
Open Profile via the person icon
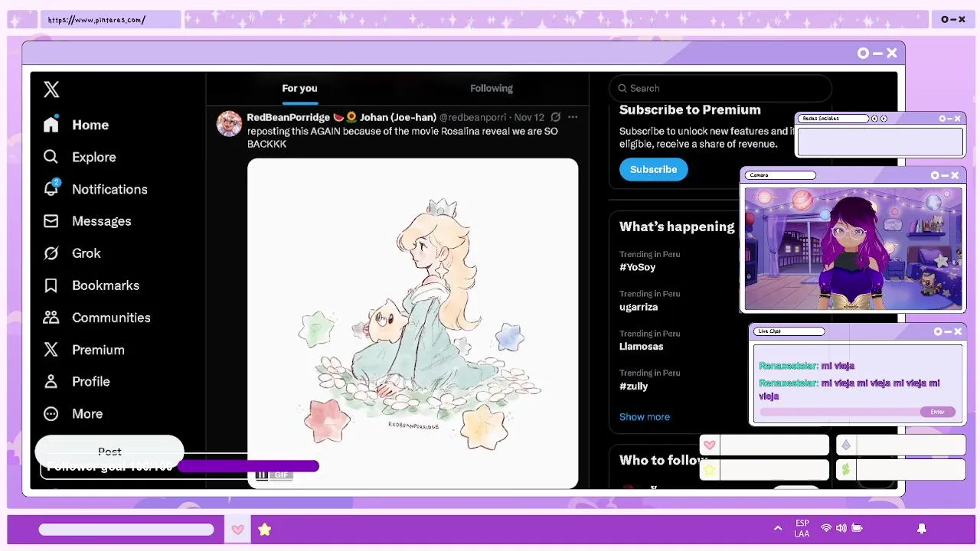[x=51, y=381]
